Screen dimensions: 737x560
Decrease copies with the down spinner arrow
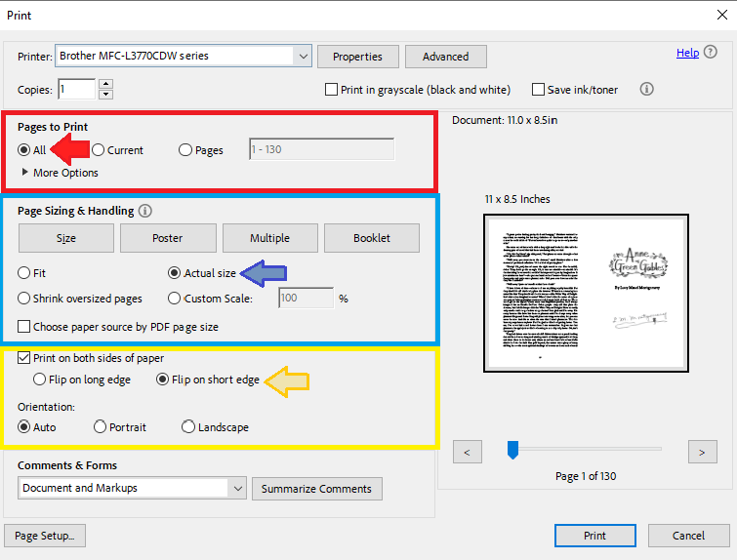point(105,95)
